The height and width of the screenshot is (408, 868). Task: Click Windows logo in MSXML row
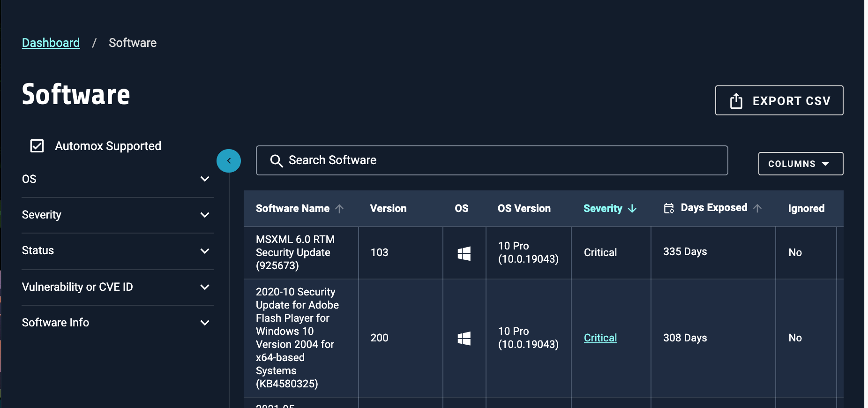[x=464, y=253]
